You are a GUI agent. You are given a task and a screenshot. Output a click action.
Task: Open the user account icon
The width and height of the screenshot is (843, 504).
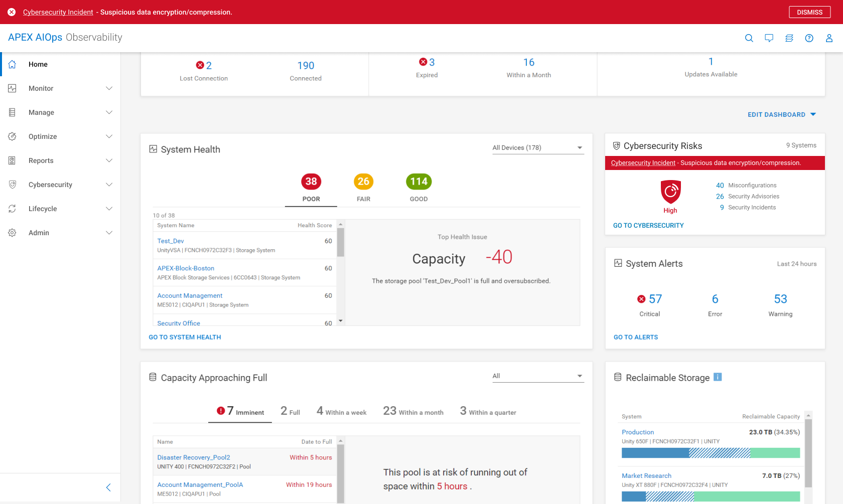pos(829,38)
